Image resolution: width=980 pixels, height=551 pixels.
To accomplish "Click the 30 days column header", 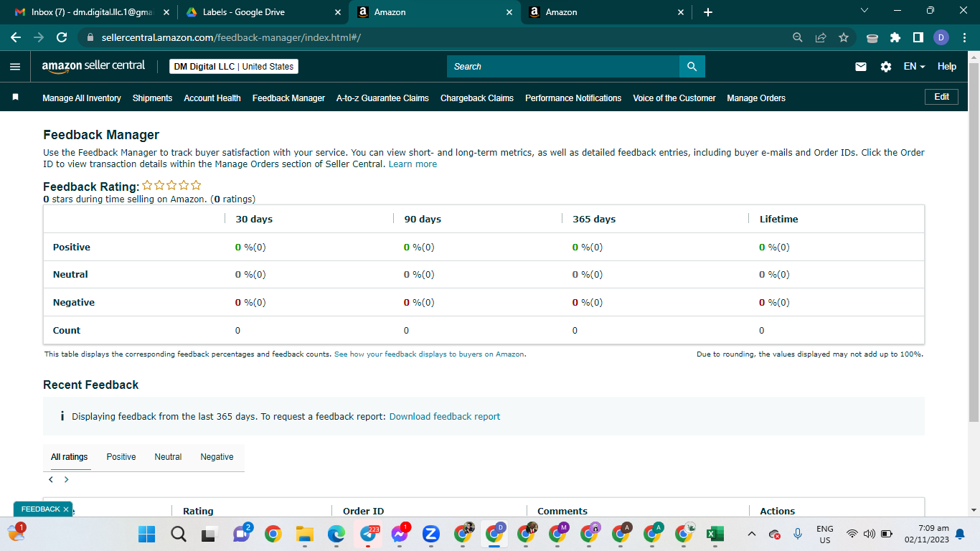I will [x=254, y=219].
